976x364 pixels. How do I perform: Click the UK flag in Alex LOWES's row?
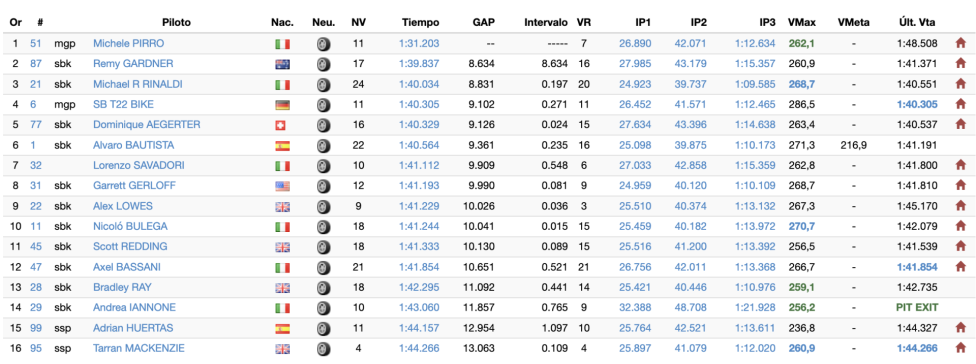coord(282,207)
